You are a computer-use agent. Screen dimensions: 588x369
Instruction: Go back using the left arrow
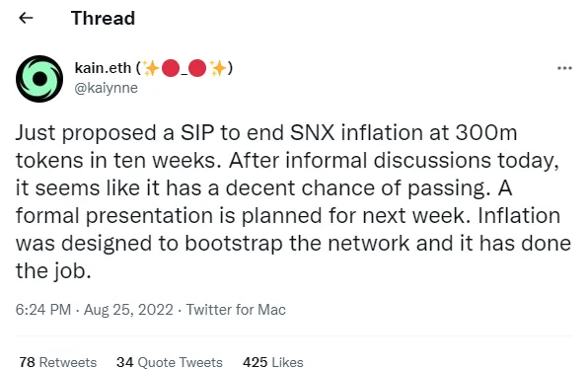tap(26, 18)
